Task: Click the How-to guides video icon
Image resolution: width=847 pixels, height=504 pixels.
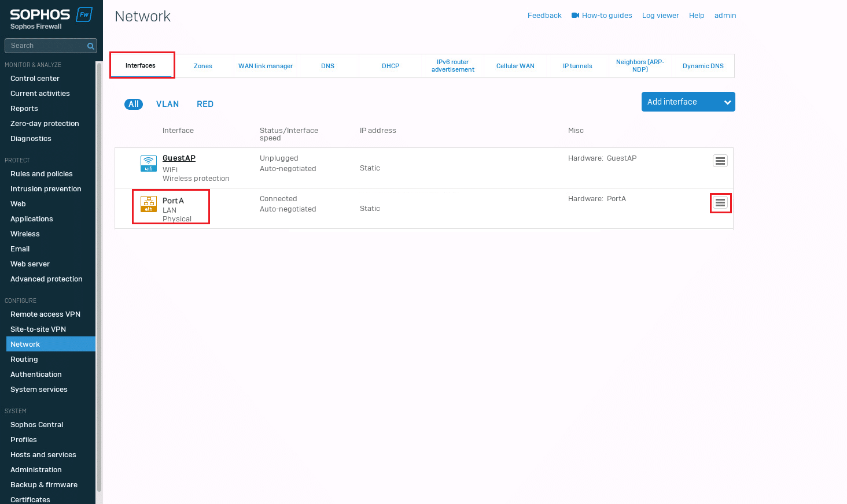Action: [575, 16]
